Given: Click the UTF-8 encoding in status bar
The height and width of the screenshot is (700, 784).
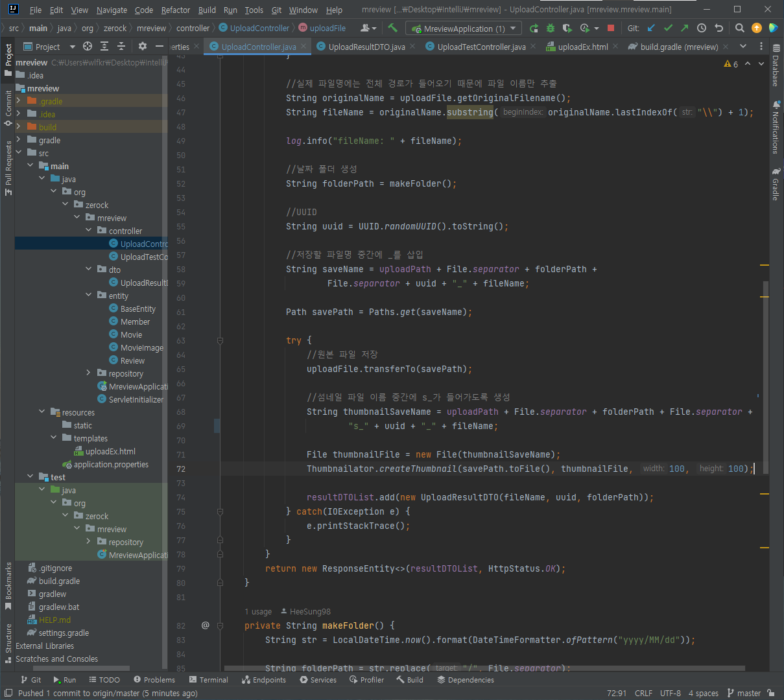Looking at the screenshot, I should (x=671, y=693).
